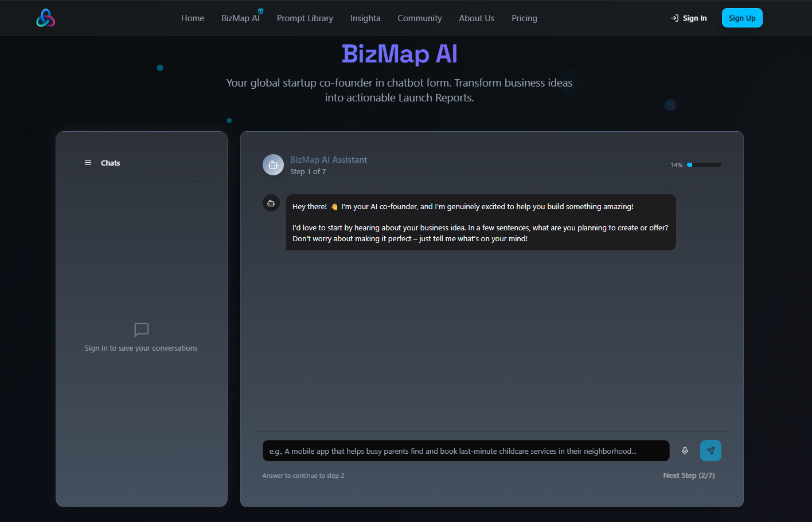Click the speech bubble icon in sidebar
The height and width of the screenshot is (522, 812).
pyautogui.click(x=141, y=330)
